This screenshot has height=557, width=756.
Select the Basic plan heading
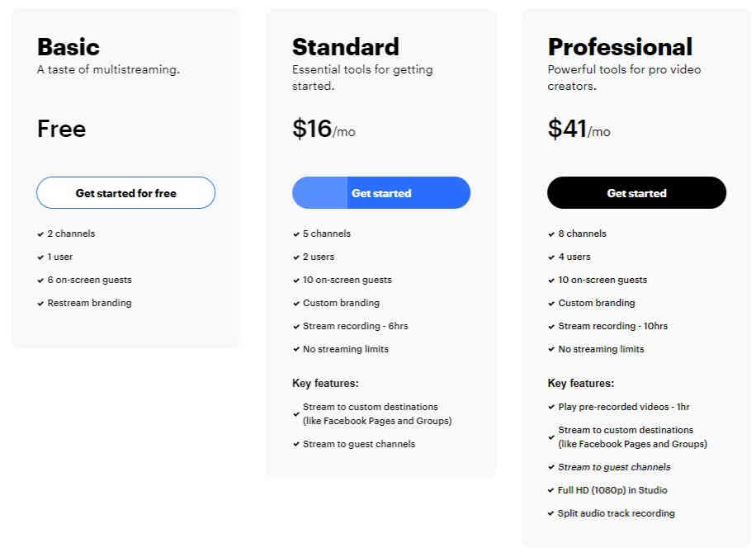(69, 47)
